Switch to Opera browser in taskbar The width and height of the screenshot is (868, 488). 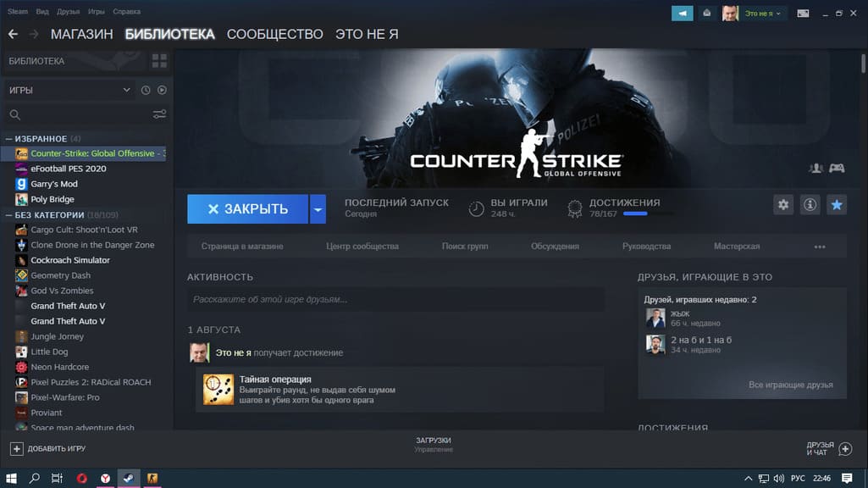(x=82, y=478)
